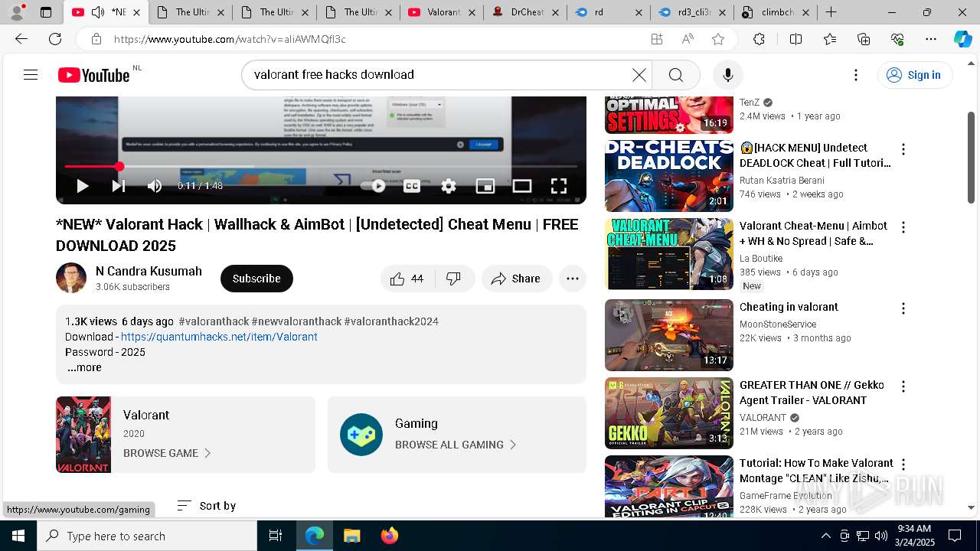Toggle closed captions (CC)

(x=412, y=185)
